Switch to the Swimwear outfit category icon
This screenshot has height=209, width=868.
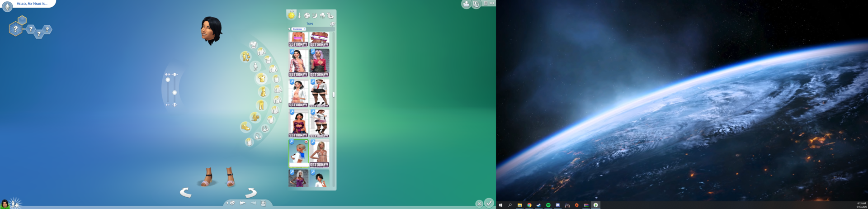tap(330, 15)
